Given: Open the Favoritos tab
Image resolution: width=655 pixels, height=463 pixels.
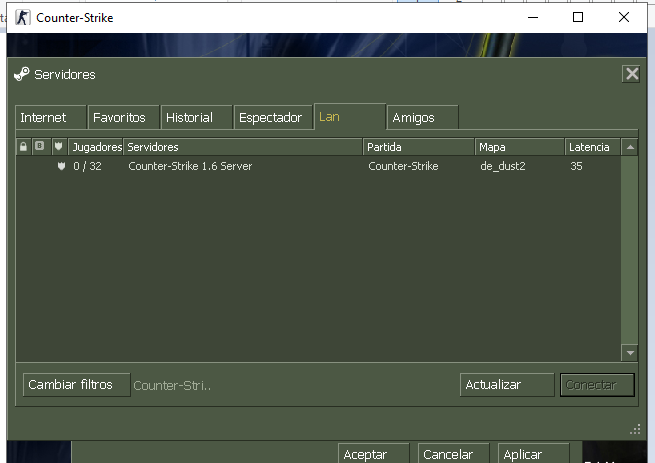Looking at the screenshot, I should 124,117.
